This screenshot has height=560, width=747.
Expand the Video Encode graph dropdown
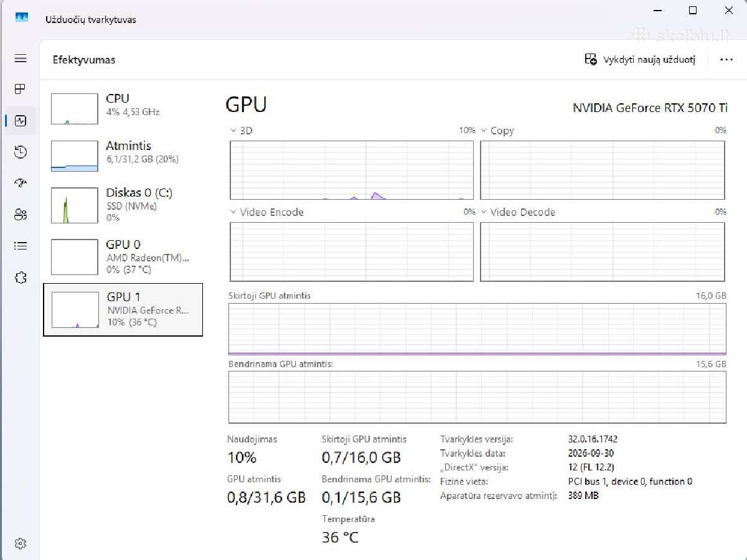coord(233,212)
